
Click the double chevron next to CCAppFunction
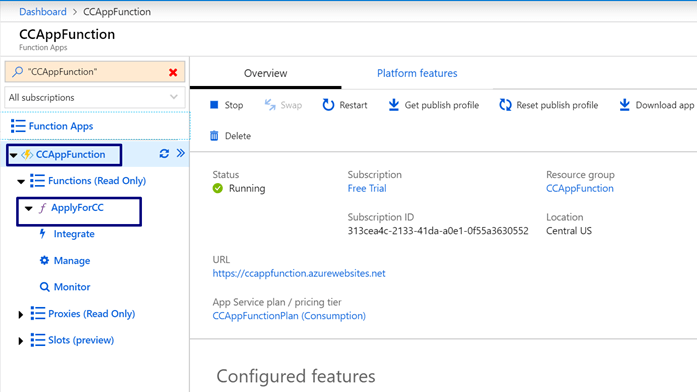(180, 153)
